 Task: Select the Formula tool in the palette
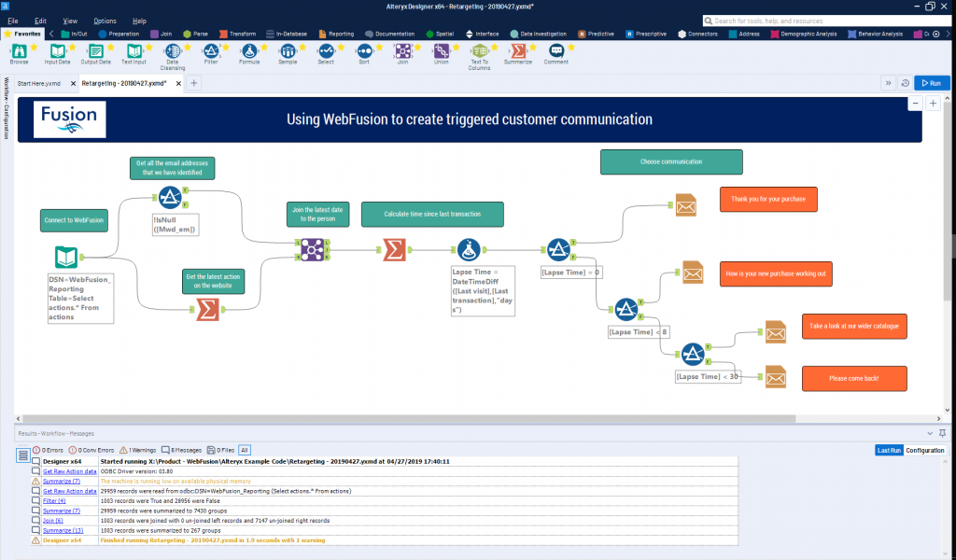249,51
